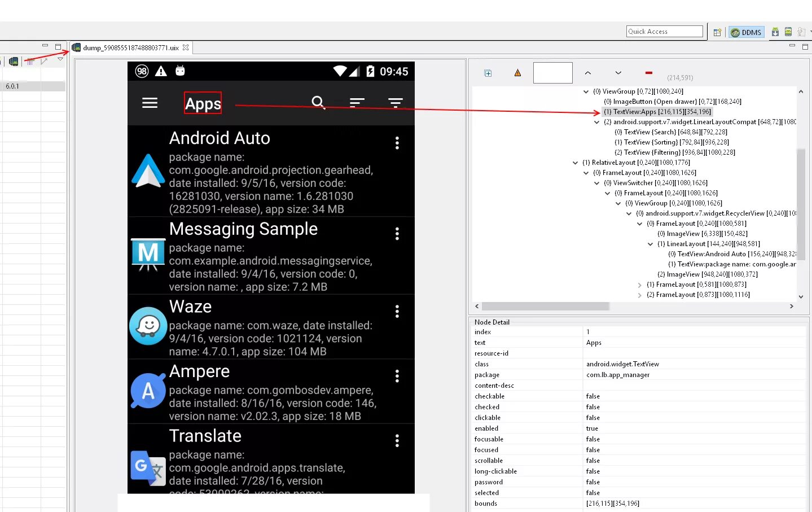This screenshot has width=812, height=512.
Task: Click the tree vertical scrollbar down arrow
Action: pyautogui.click(x=801, y=296)
